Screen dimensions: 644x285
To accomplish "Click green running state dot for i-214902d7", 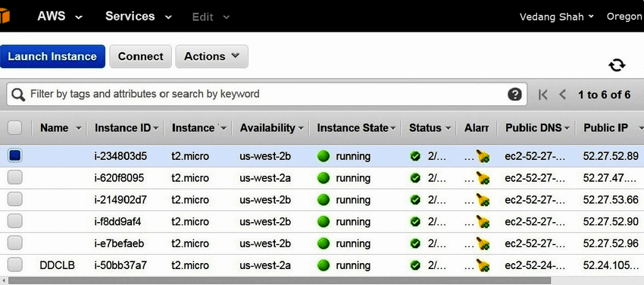I will (x=324, y=199).
